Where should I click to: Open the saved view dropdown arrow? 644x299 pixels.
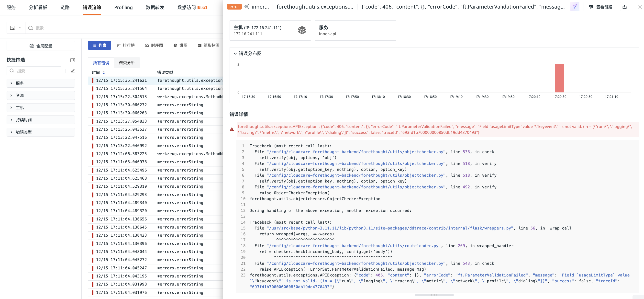click(x=20, y=28)
